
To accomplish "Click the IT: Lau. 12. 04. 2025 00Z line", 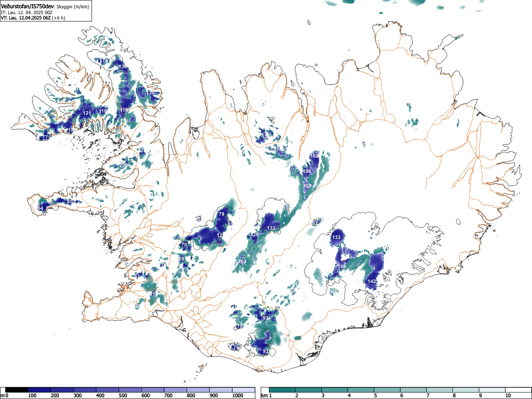I will 27,12.
